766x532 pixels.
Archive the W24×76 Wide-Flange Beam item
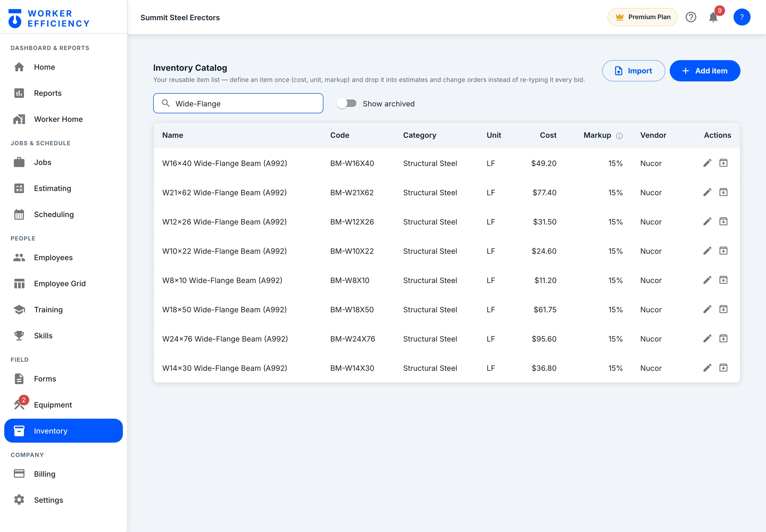pyautogui.click(x=723, y=339)
